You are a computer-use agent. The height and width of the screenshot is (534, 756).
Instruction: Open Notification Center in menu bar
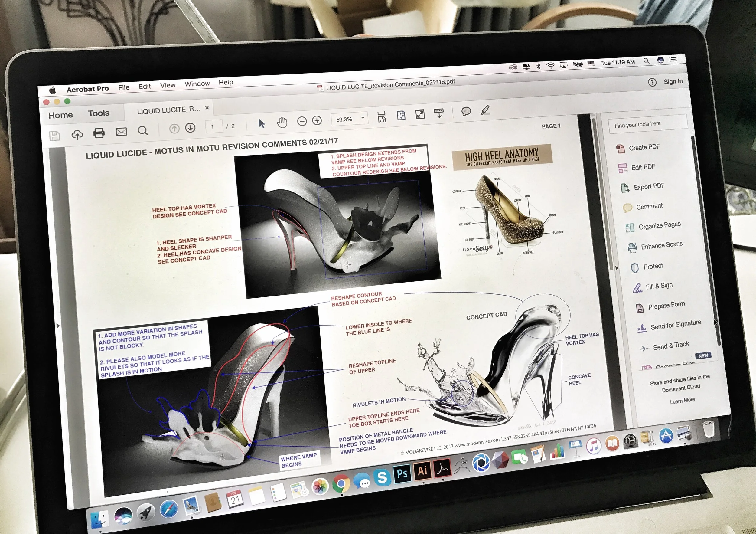pyautogui.click(x=673, y=59)
